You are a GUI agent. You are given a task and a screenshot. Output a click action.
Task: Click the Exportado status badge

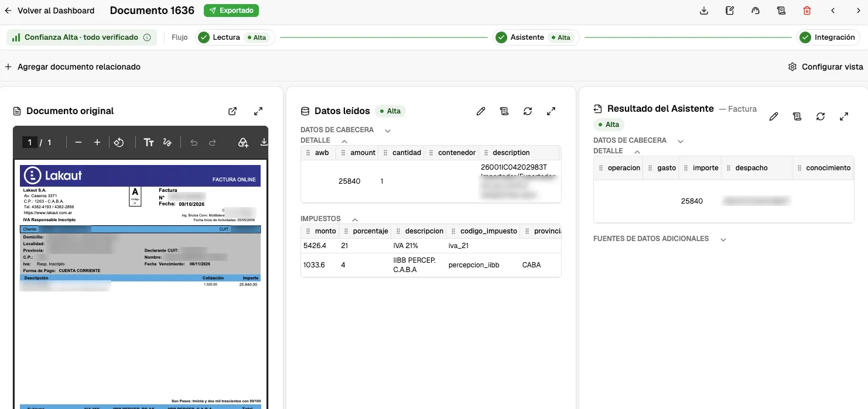coord(231,11)
